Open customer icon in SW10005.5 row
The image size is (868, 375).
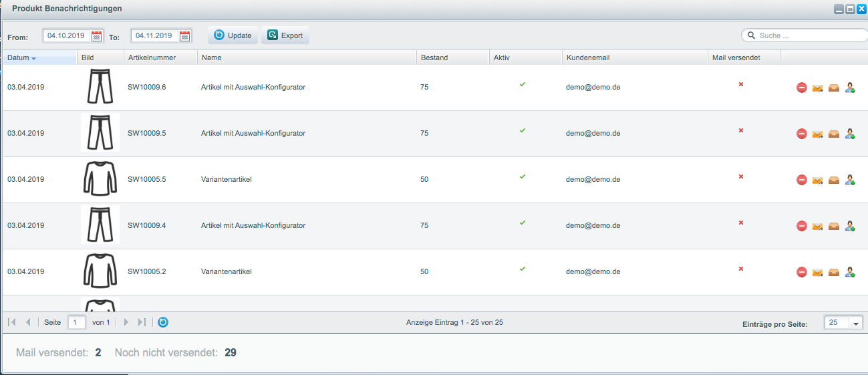click(850, 180)
